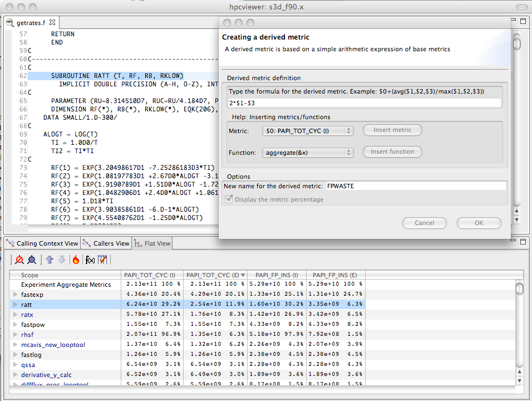The height and width of the screenshot is (401, 532).
Task: Click the derived metric formula field
Action: (364, 103)
